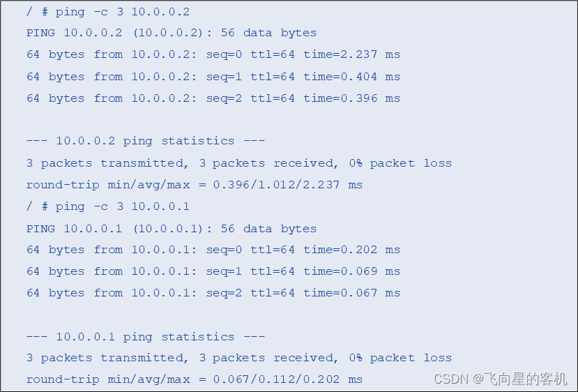Select the reply line showing time=0.067 ms
The width and height of the screenshot is (578, 392).
213,293
